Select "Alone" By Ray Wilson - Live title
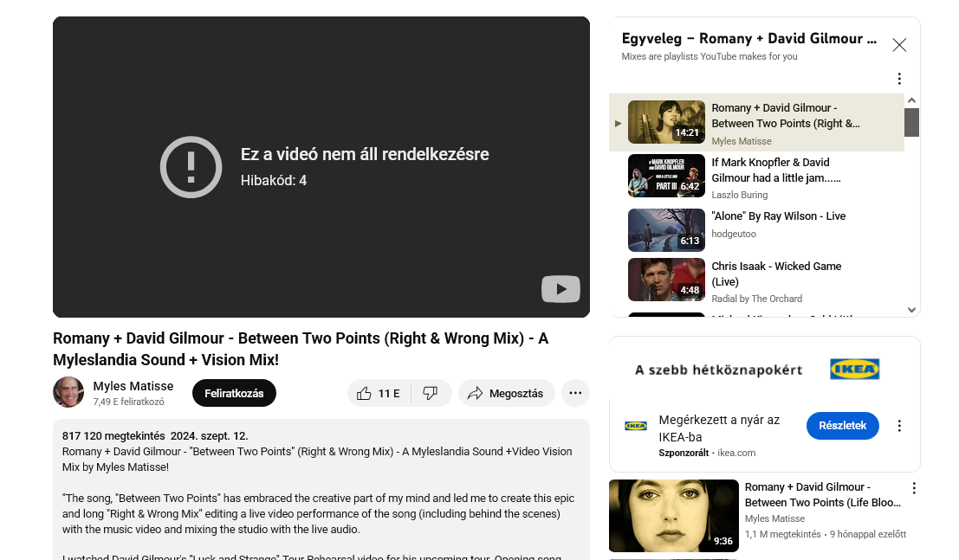This screenshot has height=560, width=959. click(x=778, y=216)
